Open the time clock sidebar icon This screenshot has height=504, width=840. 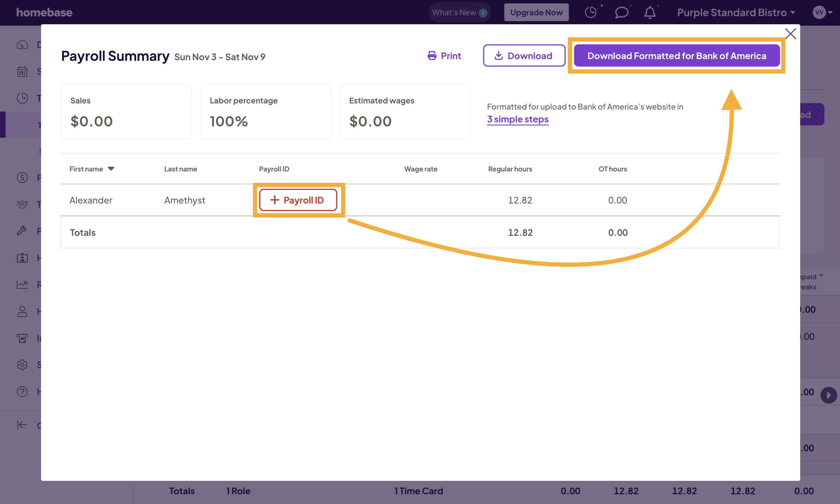[x=22, y=98]
